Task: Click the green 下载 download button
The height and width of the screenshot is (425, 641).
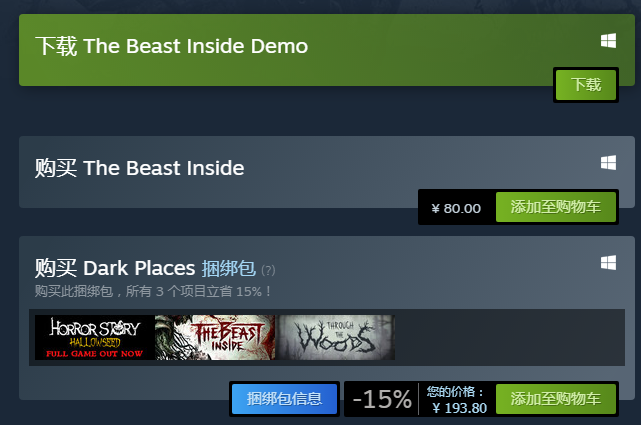Action: tap(586, 85)
